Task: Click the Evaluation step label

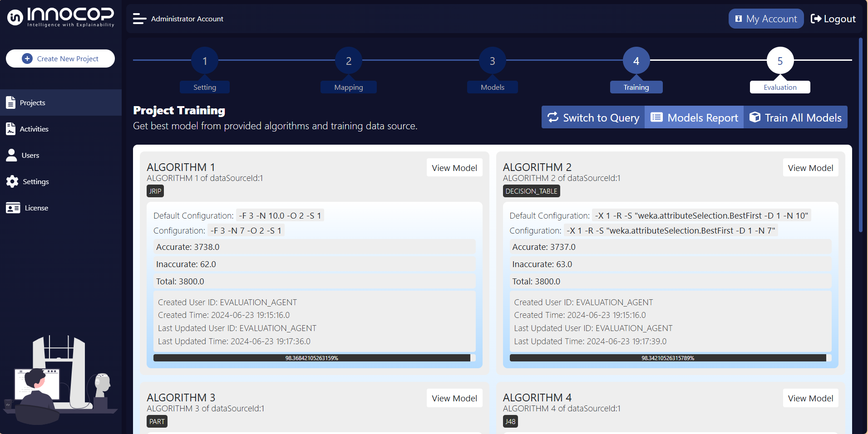Action: coord(780,87)
